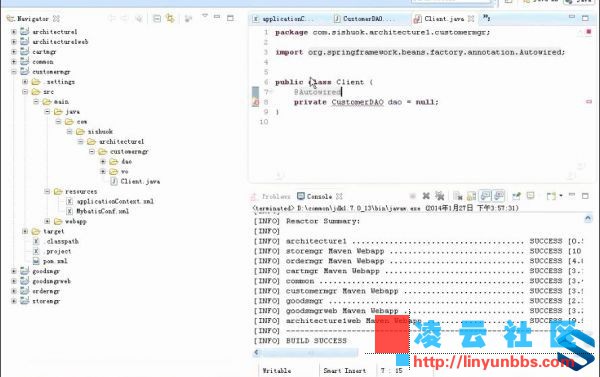Collapse the customermgr project node
The image size is (600, 377).
14,72
